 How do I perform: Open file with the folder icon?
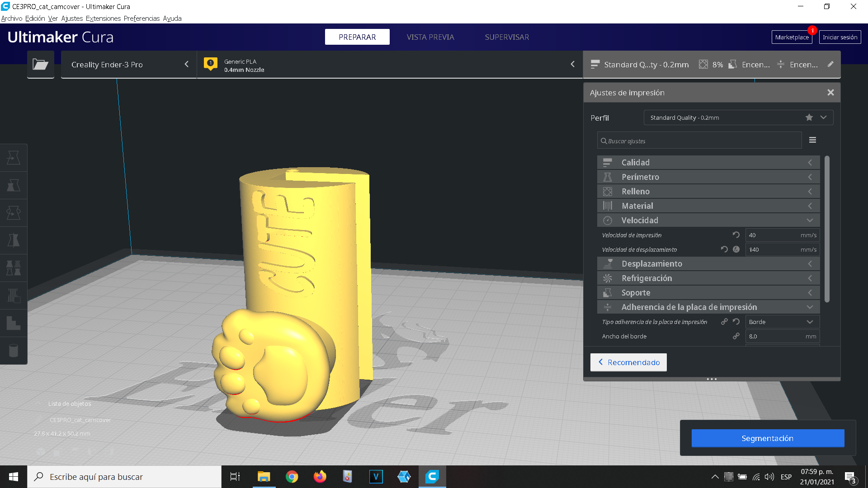pos(41,64)
